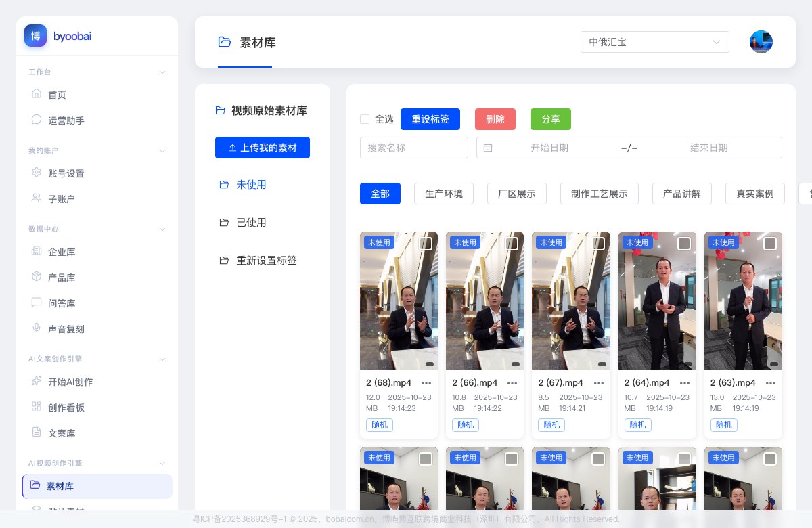Click the 结束日期 date field
The height and width of the screenshot is (528, 812).
point(709,148)
